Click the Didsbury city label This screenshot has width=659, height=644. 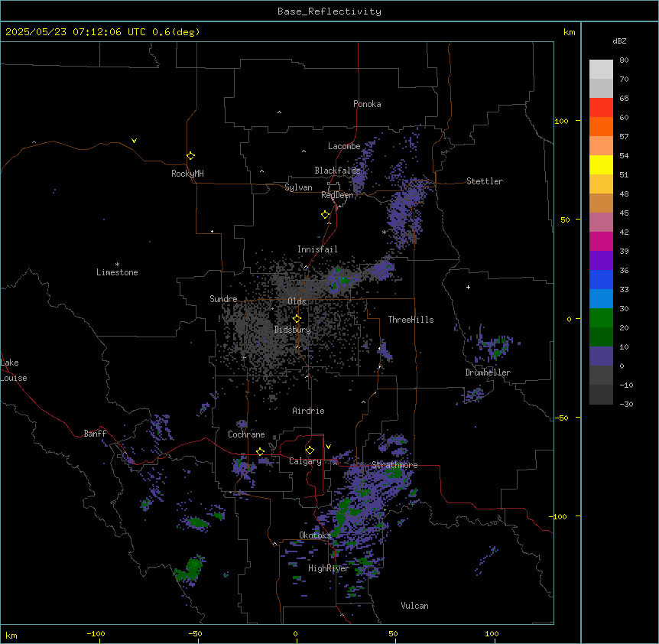pyautogui.click(x=293, y=330)
